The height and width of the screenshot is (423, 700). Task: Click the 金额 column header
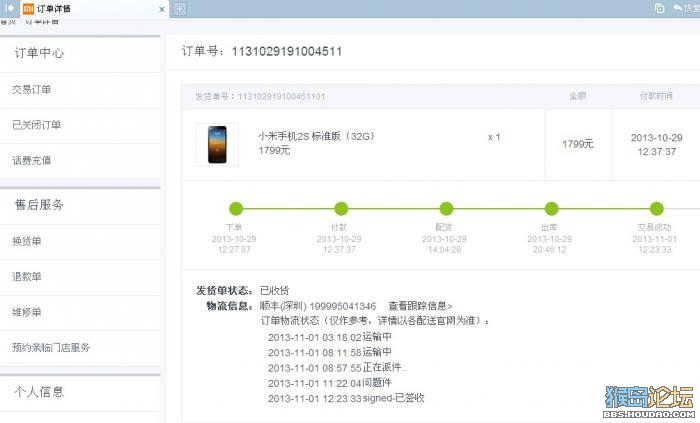point(577,96)
